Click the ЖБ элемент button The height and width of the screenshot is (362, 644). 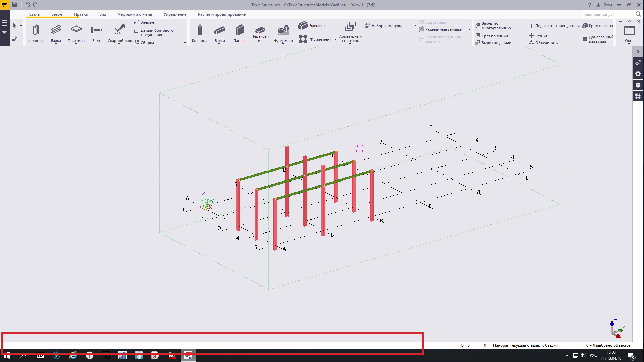pyautogui.click(x=315, y=39)
